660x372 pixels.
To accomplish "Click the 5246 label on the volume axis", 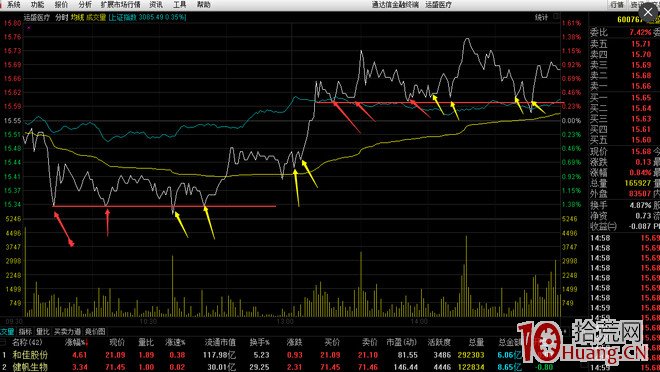I will 13,219.
